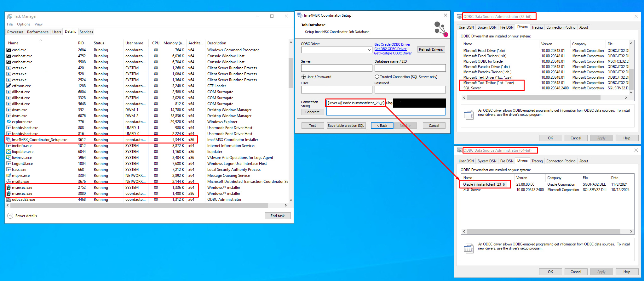The image size is (644, 281).
Task: Click the Ima4MSX_Coordinator_Setup.exe process icon
Action: click(x=9, y=140)
